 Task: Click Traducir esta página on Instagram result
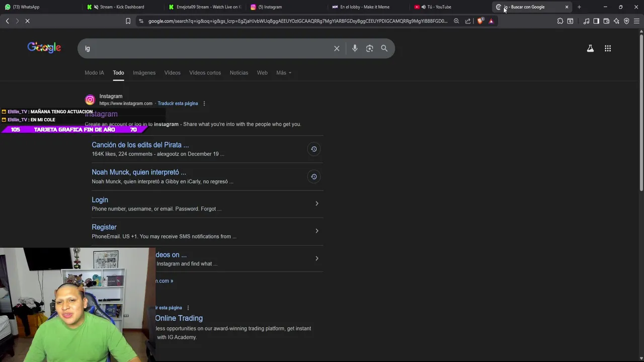click(x=178, y=104)
